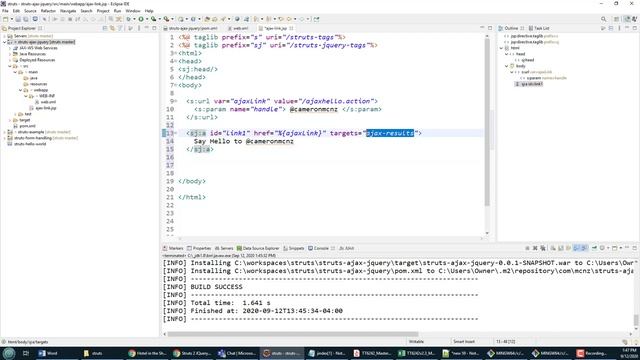Screen dimensions: 640x360
Task: Open the Refactor menu
Action: pyautogui.click(x=48, y=11)
